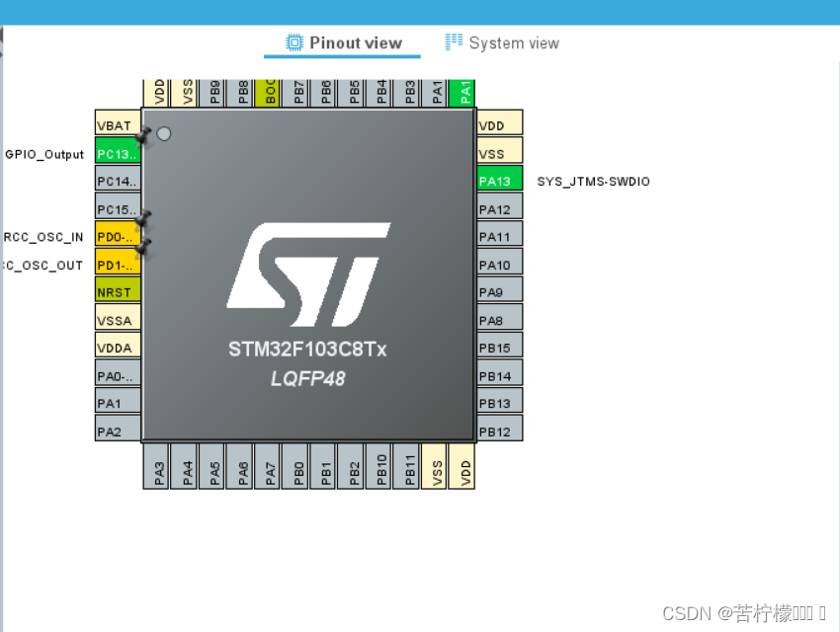
Task: Select the PB8 pin
Action: tap(239, 93)
